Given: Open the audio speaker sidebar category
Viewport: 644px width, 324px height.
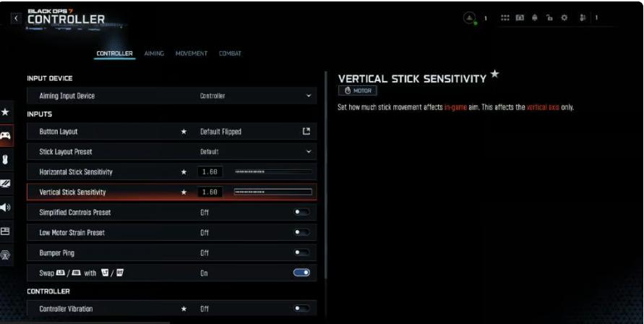Looking at the screenshot, I should click(x=5, y=208).
